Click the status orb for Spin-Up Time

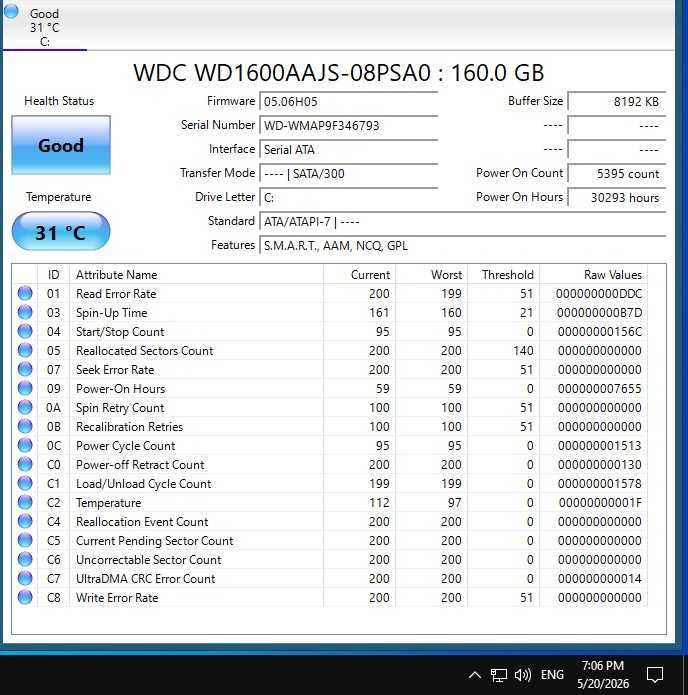(x=25, y=312)
